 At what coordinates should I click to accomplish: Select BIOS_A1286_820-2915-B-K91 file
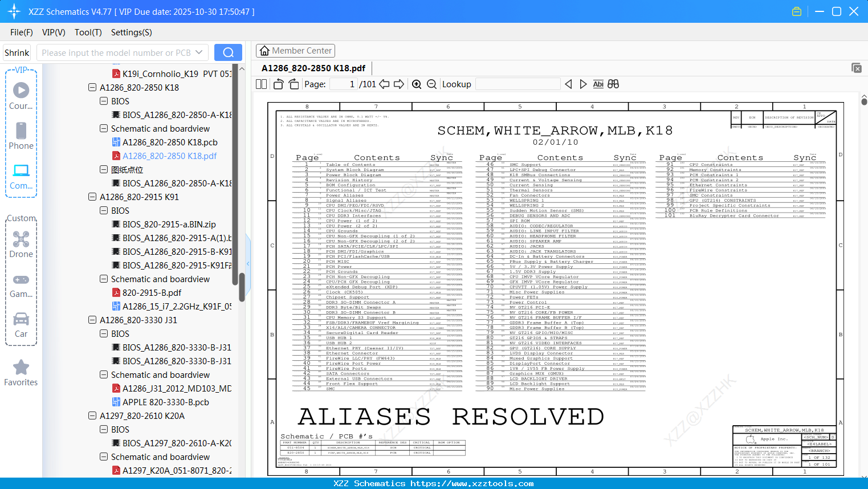click(x=172, y=252)
